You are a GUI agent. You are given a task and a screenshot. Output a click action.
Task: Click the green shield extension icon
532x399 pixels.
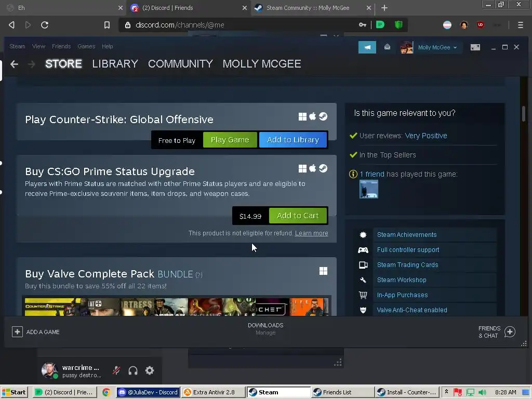(398, 25)
